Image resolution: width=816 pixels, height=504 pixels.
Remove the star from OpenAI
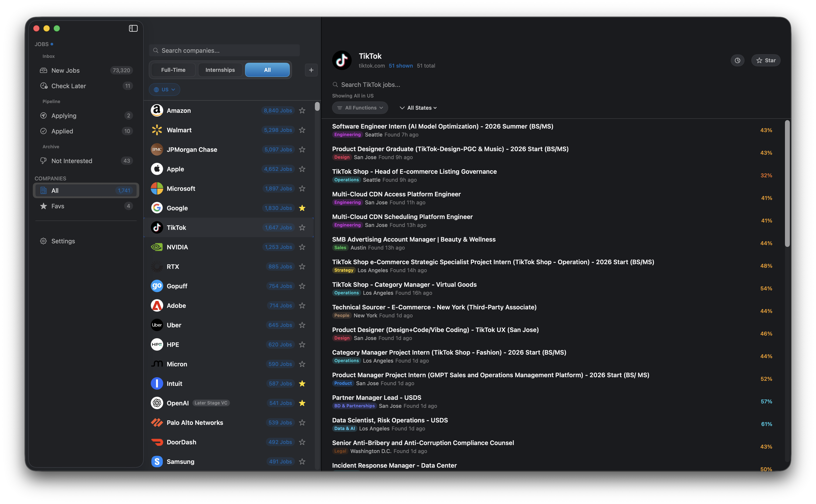302,403
